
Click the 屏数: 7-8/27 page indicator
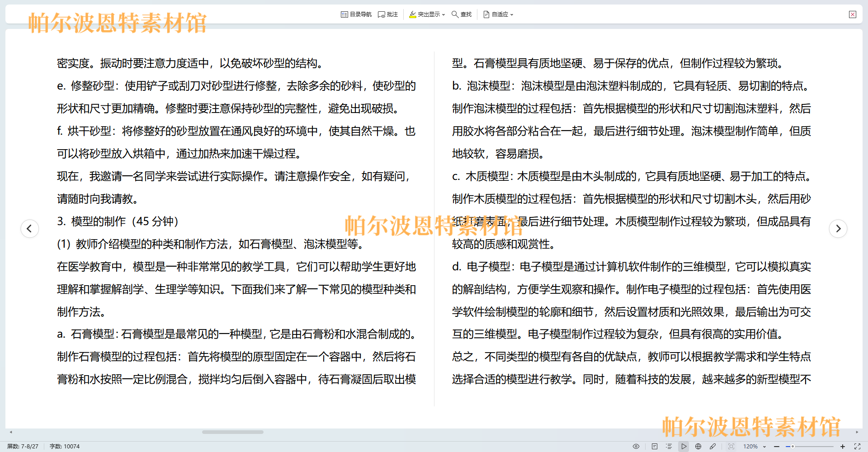click(x=23, y=446)
